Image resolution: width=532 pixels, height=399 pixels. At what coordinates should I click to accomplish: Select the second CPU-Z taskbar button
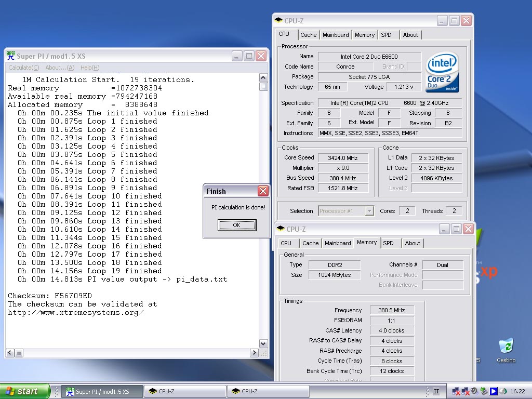(269, 392)
